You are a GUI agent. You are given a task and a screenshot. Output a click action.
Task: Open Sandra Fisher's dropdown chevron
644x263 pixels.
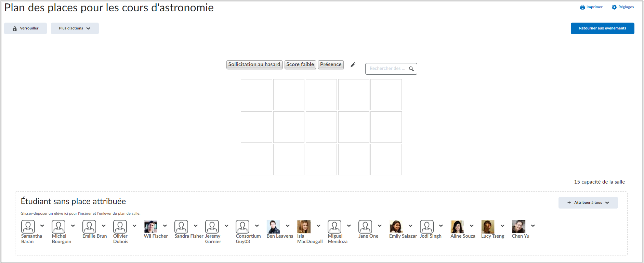point(196,226)
